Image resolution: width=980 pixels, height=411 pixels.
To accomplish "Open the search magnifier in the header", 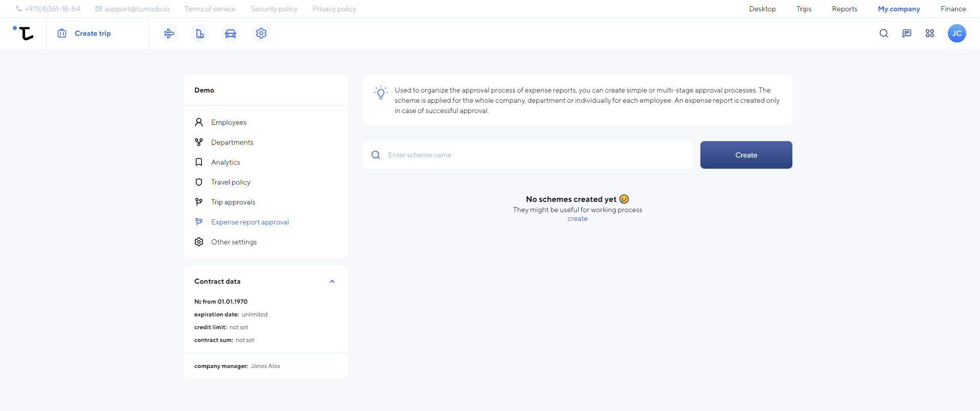I will click(883, 33).
